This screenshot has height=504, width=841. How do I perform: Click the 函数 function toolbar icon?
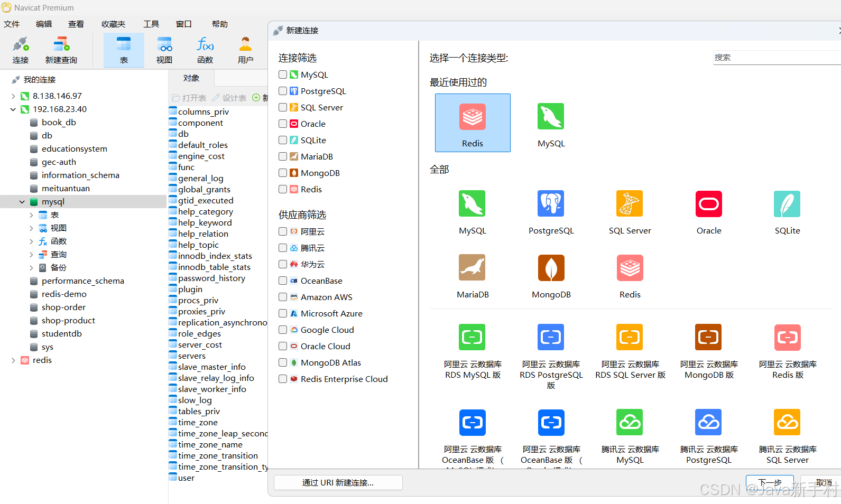205,50
